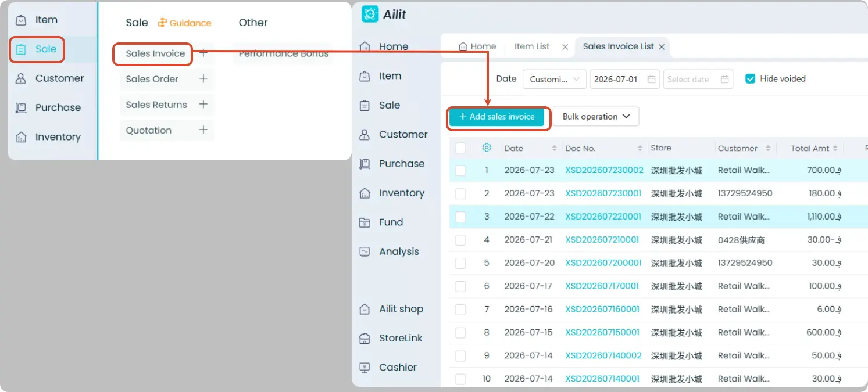Click the plus icon beside Quotation
This screenshot has height=392, width=868.
coord(203,130)
